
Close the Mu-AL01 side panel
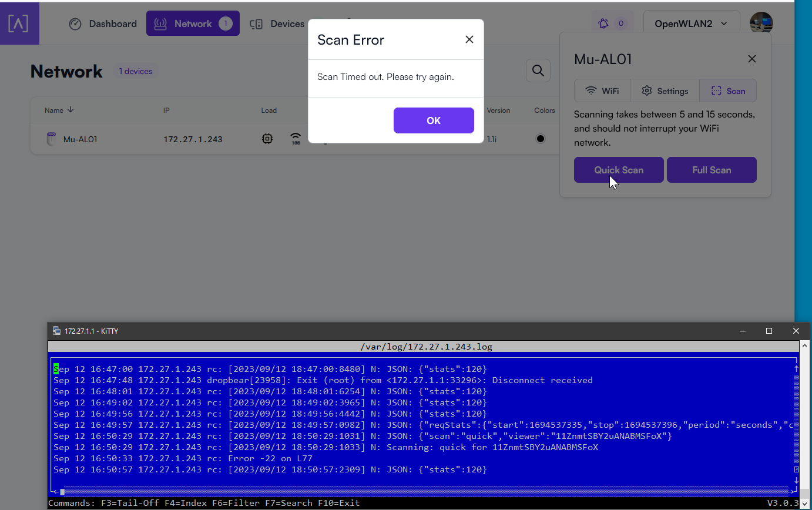751,59
